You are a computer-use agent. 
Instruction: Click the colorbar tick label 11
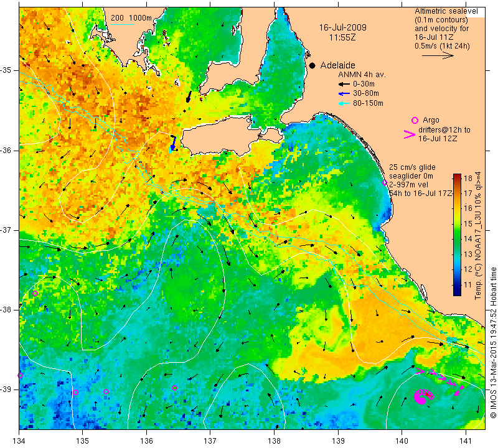pyautogui.click(x=468, y=285)
